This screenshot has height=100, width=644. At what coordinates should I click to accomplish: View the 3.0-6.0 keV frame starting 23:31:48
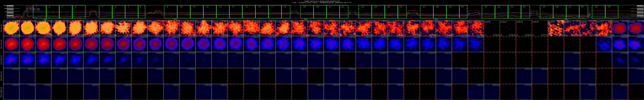tap(476, 28)
